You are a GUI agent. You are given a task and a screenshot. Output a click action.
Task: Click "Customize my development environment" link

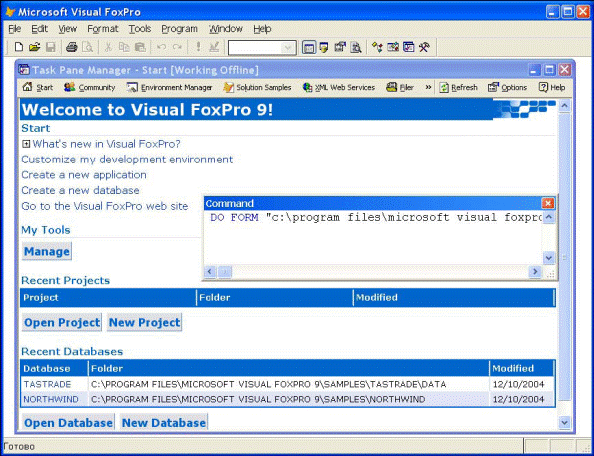[x=127, y=159]
